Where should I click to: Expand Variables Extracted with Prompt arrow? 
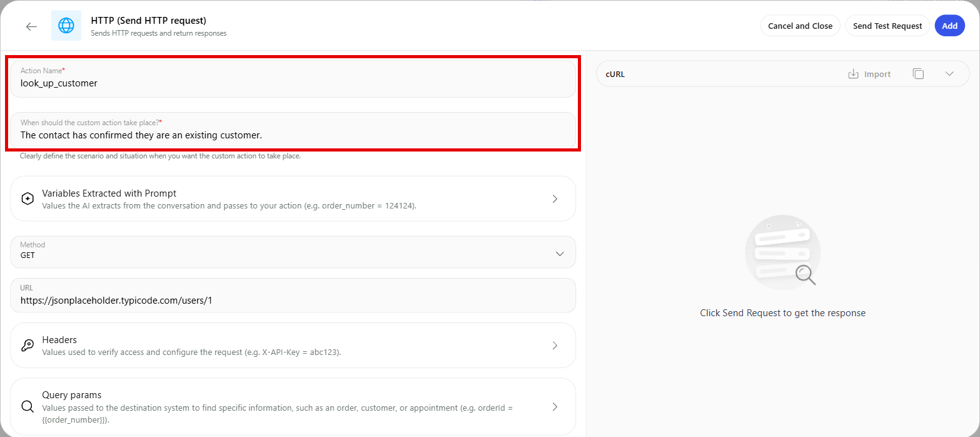(555, 199)
